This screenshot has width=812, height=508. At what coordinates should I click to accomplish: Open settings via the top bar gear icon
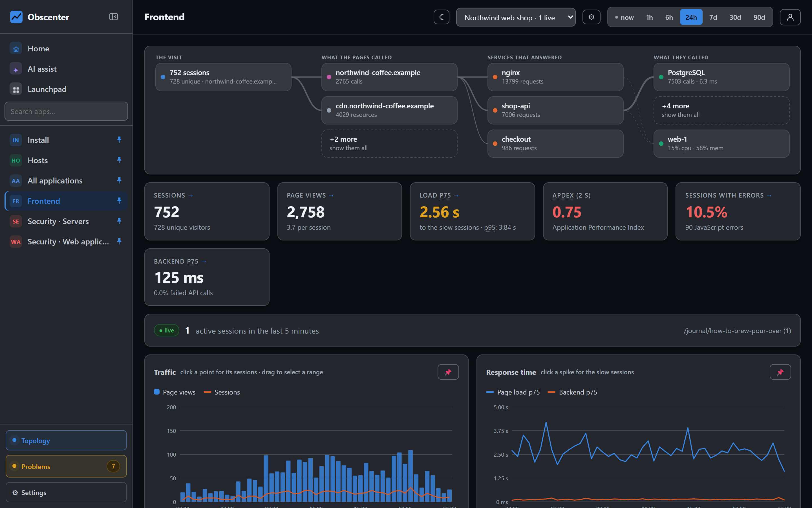591,17
